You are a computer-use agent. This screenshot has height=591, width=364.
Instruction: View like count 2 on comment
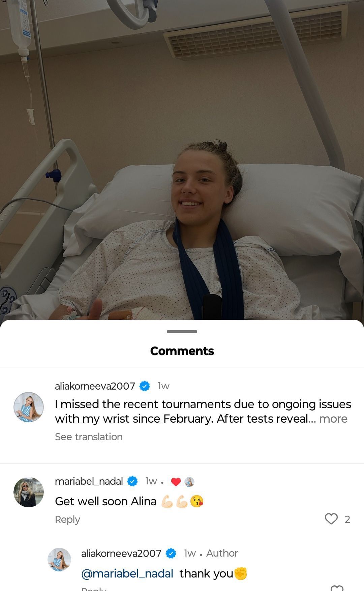347,519
